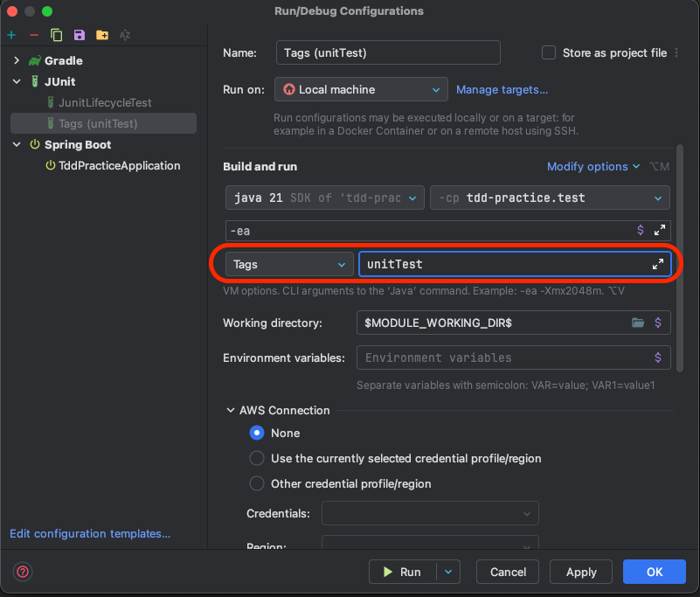Insert macro into Working directory field
The height and width of the screenshot is (597, 700).
(x=657, y=323)
